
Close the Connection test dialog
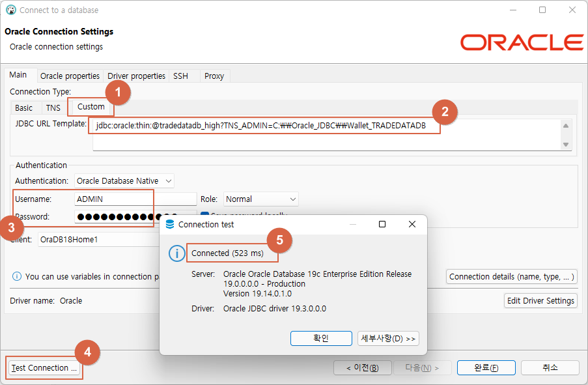(x=412, y=224)
